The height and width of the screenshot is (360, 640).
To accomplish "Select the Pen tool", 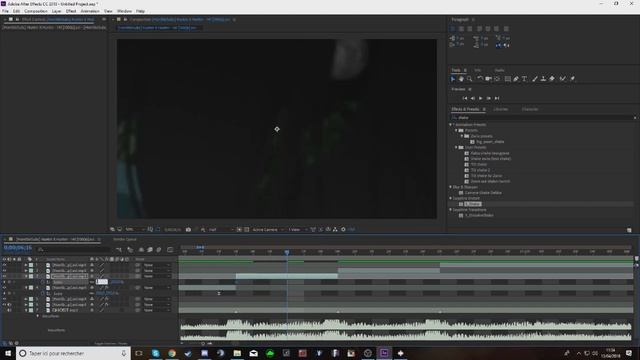I will [x=516, y=79].
